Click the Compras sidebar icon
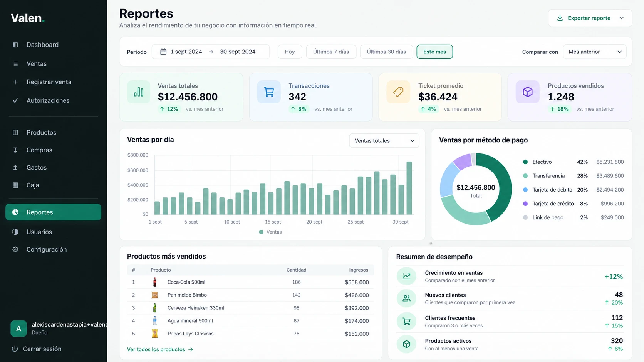 click(x=15, y=150)
